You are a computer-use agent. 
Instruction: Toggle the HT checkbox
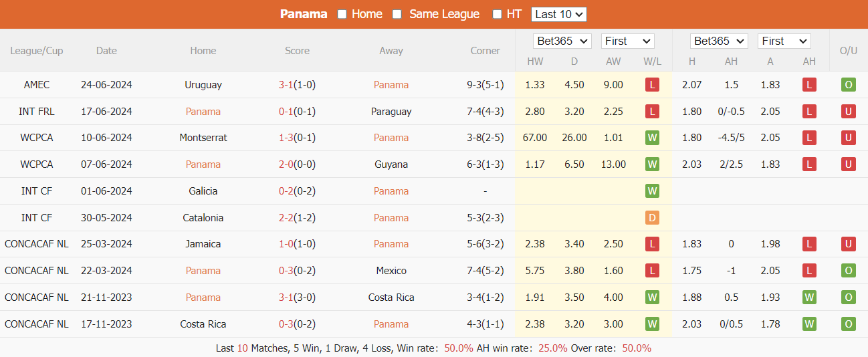pyautogui.click(x=497, y=15)
